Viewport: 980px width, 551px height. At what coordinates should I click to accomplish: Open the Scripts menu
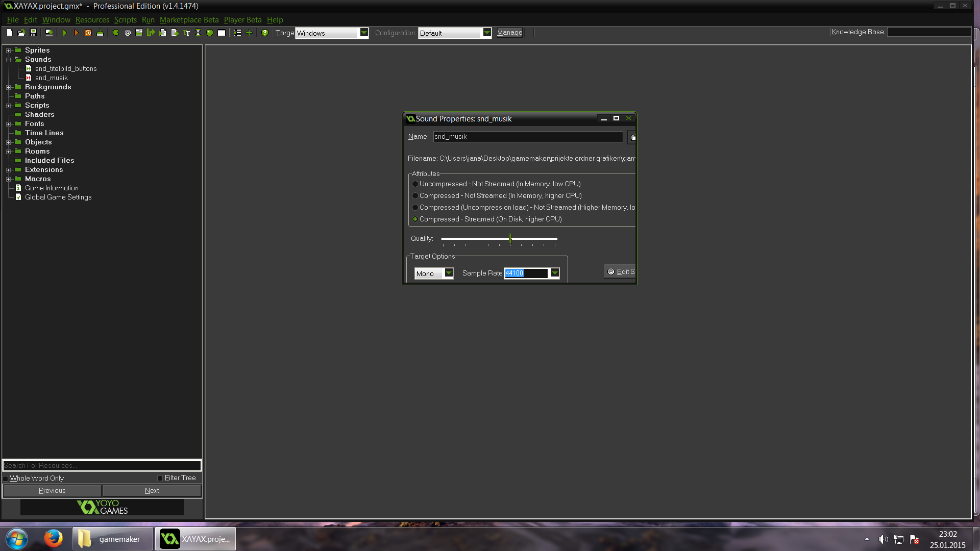(x=125, y=20)
